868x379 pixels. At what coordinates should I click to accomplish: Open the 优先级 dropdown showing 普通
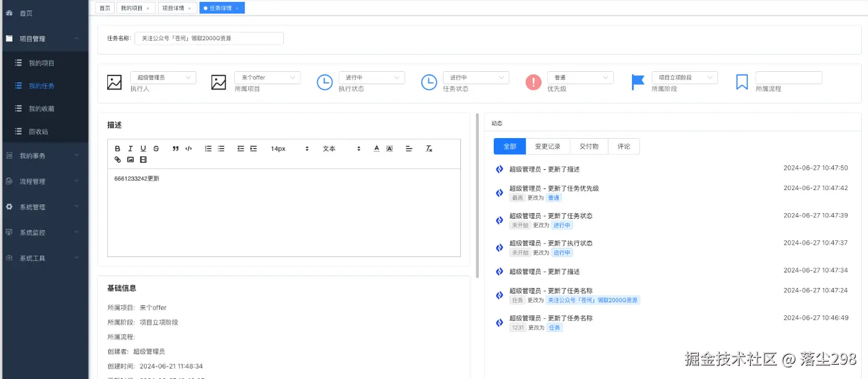(581, 77)
